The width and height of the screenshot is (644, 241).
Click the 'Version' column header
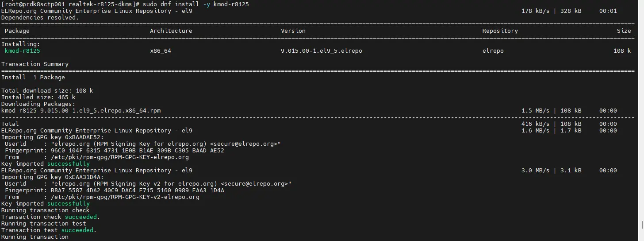click(293, 31)
